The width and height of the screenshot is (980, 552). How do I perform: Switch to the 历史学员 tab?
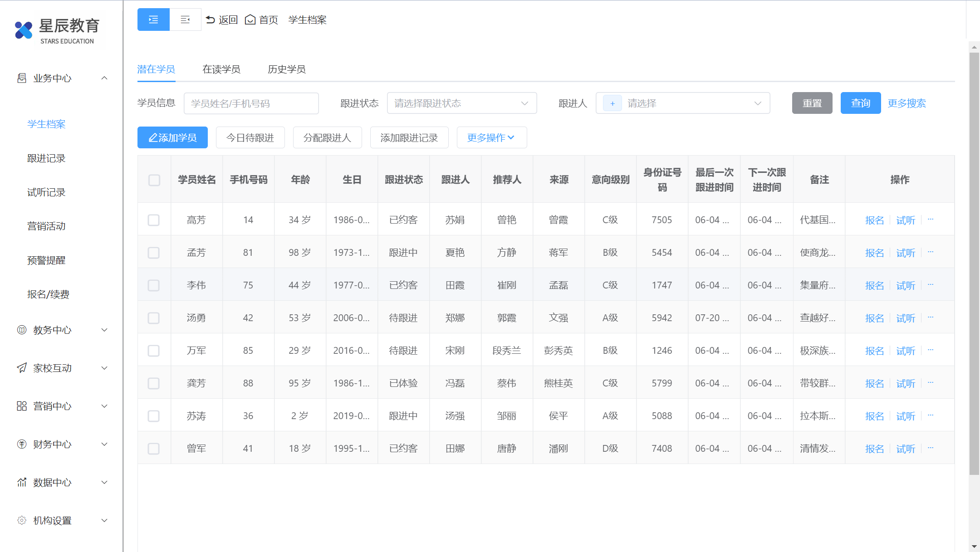[x=287, y=69]
